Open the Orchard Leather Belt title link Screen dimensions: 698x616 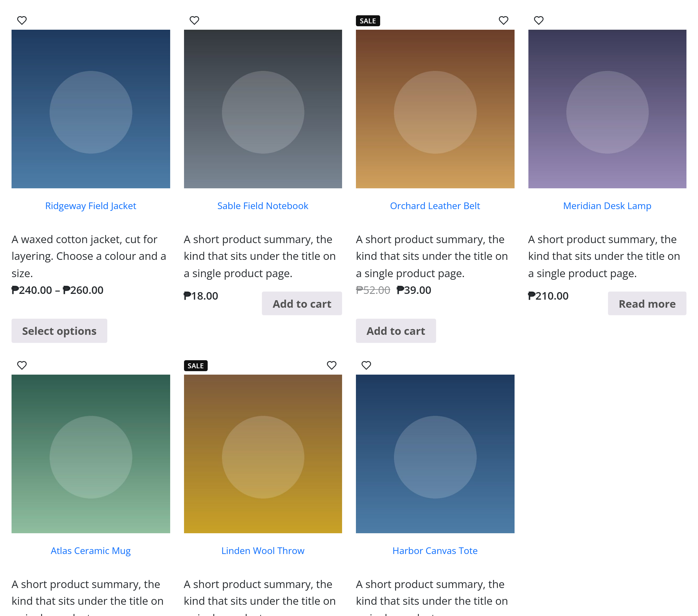coord(435,206)
